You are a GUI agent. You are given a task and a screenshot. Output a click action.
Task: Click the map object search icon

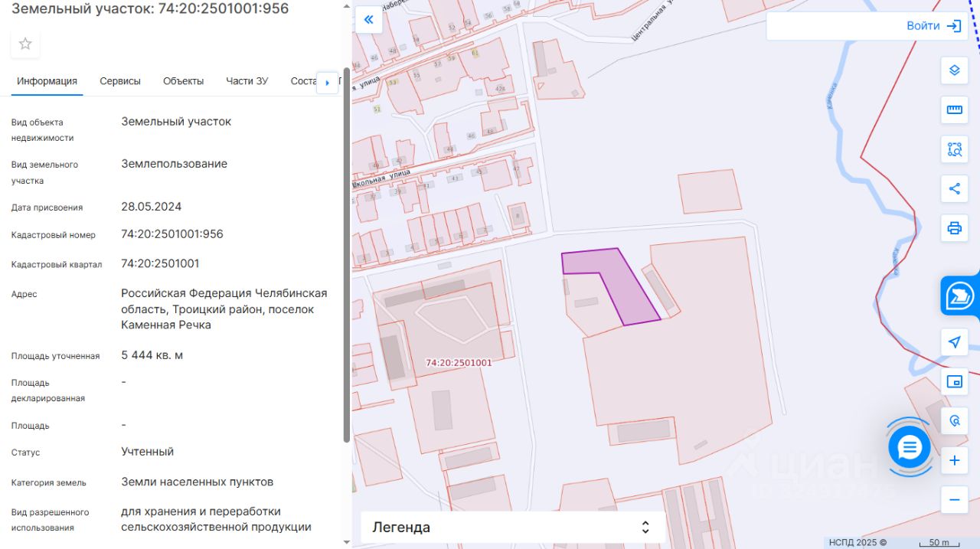point(954,421)
